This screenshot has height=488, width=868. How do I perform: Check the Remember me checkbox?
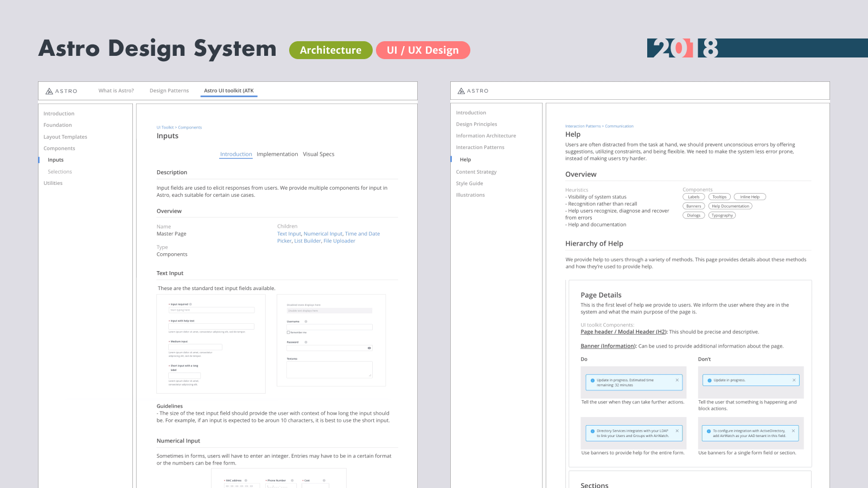(288, 332)
